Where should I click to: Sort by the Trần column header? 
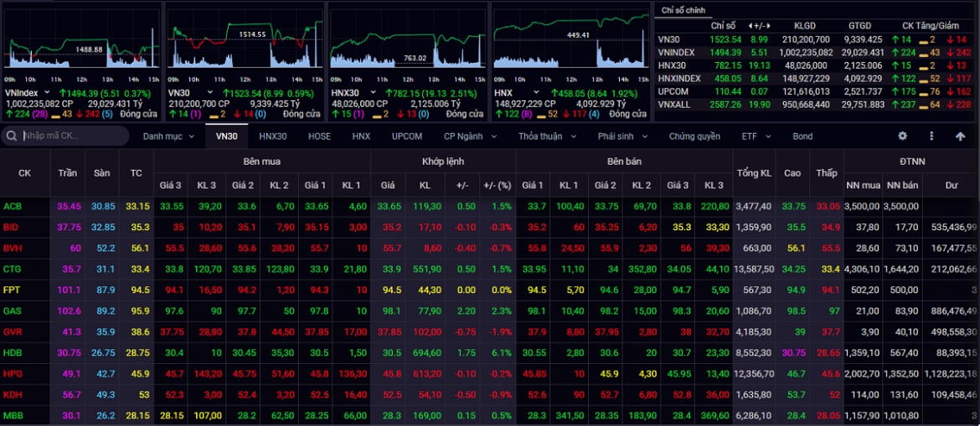point(67,172)
